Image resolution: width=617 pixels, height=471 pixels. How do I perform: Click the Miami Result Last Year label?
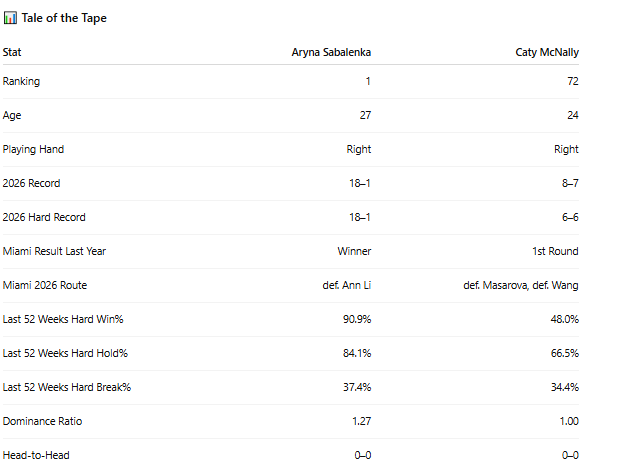(54, 251)
